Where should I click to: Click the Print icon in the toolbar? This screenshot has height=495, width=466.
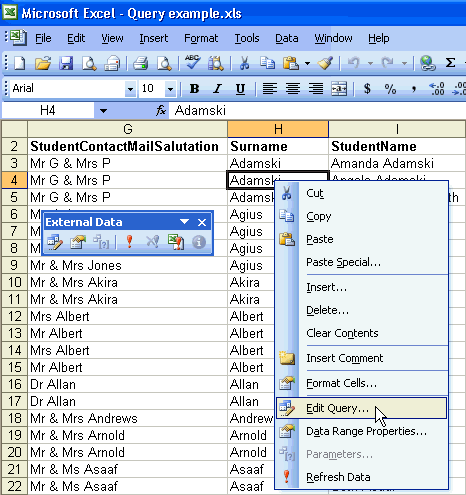click(x=140, y=63)
